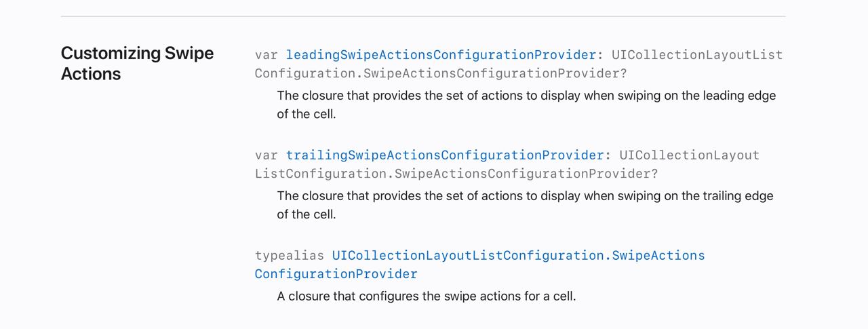
Task: Open the leadingSwipeActionsConfigurationProvider link
Action: click(x=441, y=55)
